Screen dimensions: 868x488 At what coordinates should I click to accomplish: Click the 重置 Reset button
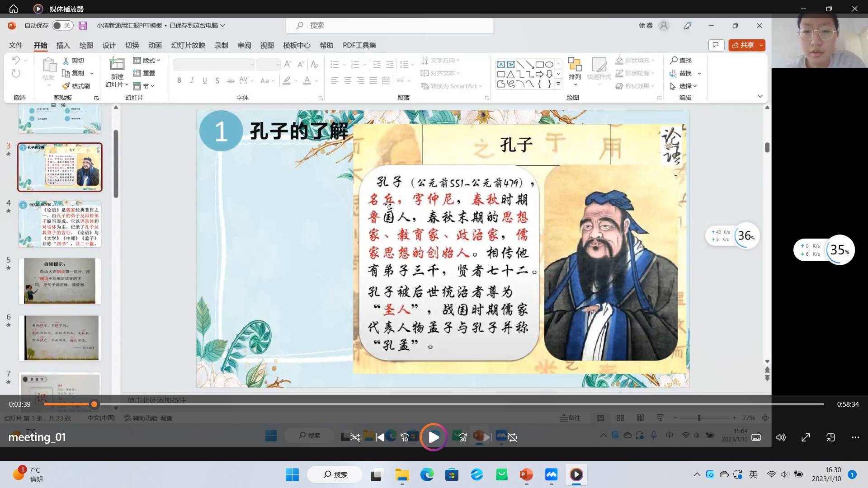tap(144, 73)
